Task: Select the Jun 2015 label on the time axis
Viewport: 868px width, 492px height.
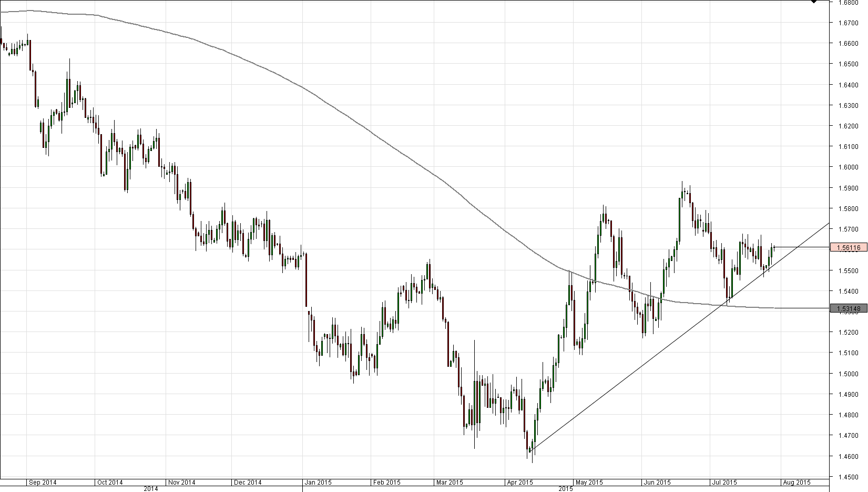Action: pos(657,482)
